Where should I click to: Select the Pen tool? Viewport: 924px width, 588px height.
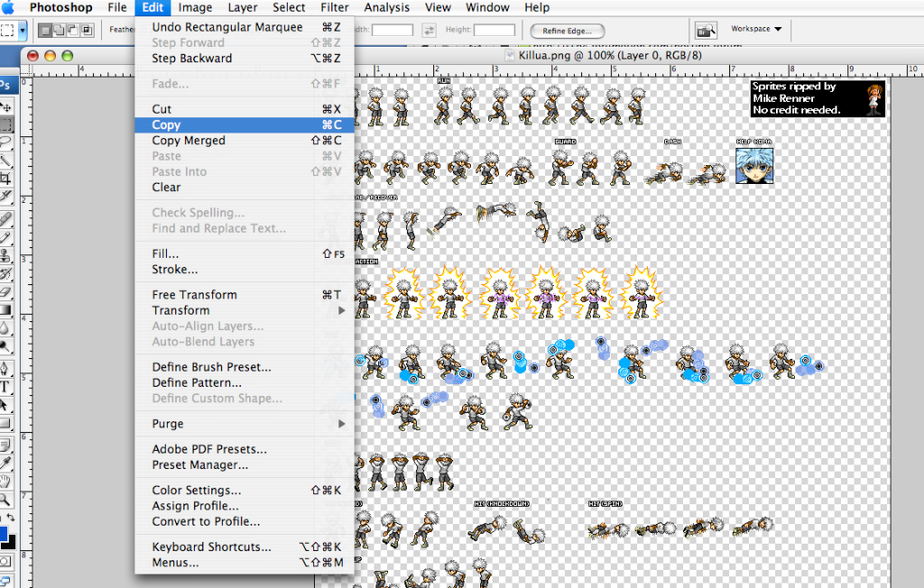click(6, 369)
